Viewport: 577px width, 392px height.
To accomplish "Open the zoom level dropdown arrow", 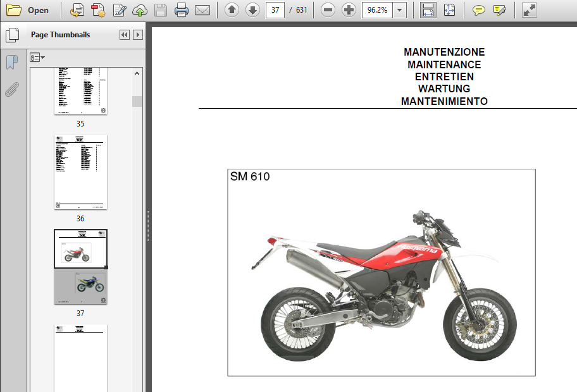I will (x=400, y=10).
